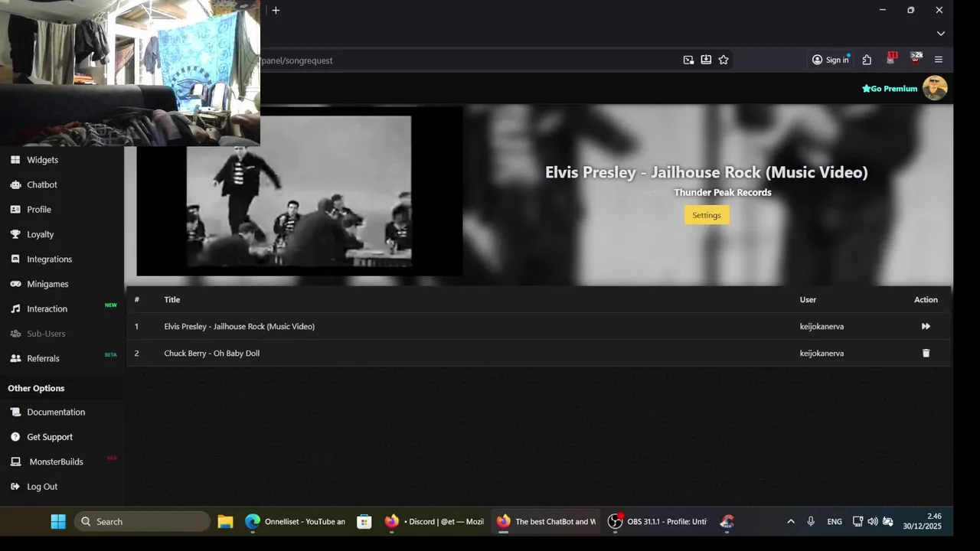The height and width of the screenshot is (551, 980).
Task: Expand the list all tabs chevron
Action: pyautogui.click(x=941, y=34)
